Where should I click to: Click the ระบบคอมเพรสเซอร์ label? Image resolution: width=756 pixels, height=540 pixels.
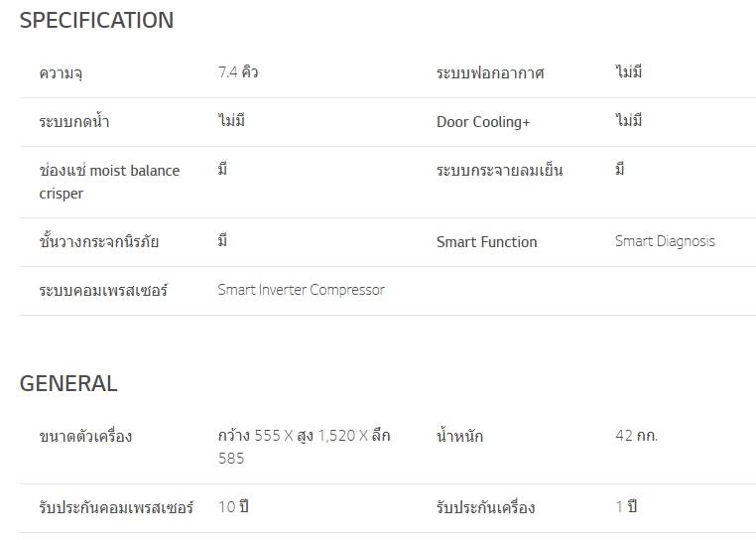[x=103, y=291]
